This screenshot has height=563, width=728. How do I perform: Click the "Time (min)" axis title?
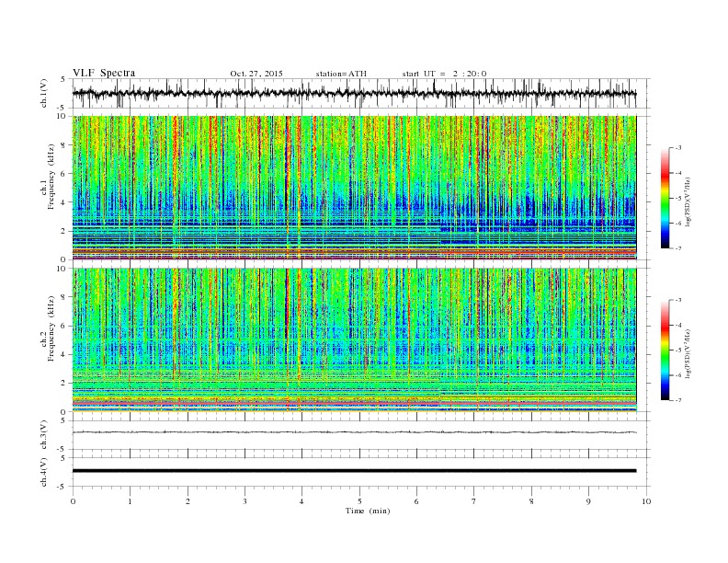[368, 511]
